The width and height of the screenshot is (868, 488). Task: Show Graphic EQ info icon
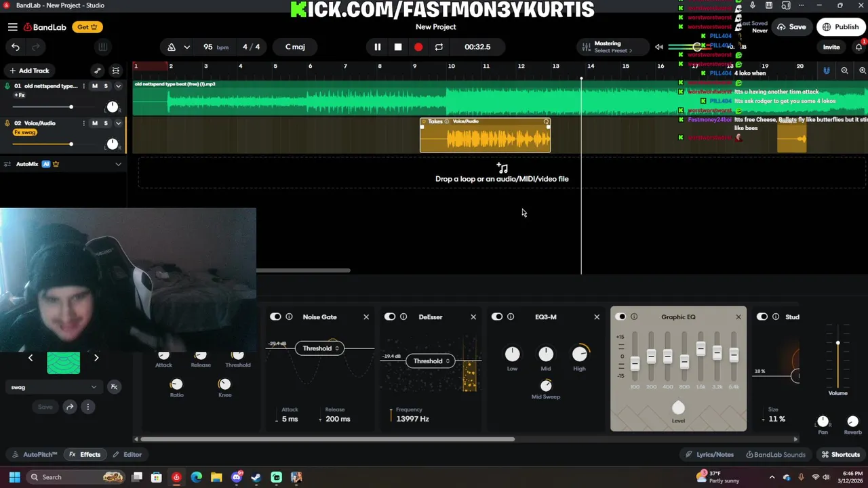click(x=634, y=317)
